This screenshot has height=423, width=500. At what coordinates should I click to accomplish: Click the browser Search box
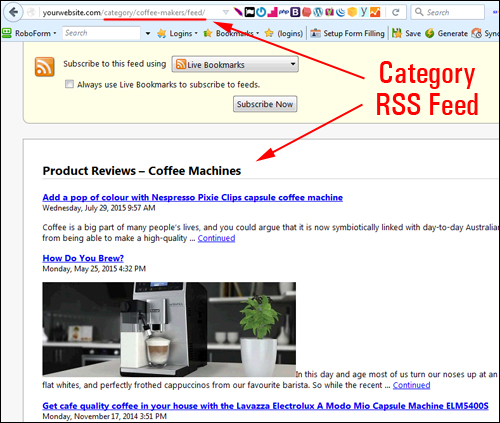(448, 12)
